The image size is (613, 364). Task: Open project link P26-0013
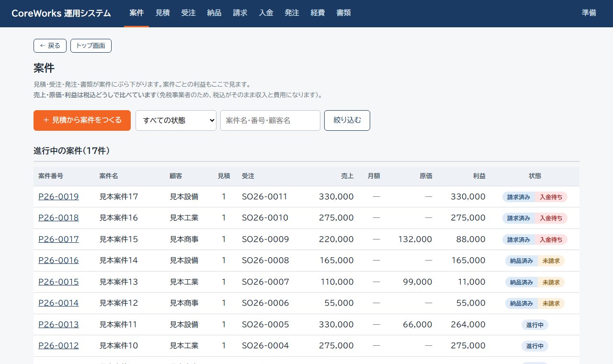tap(58, 324)
